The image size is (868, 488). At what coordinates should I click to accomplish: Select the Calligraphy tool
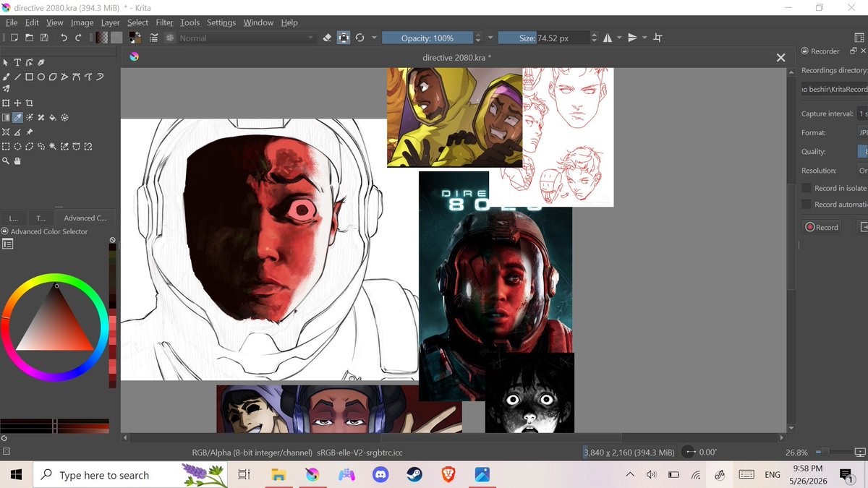click(41, 63)
